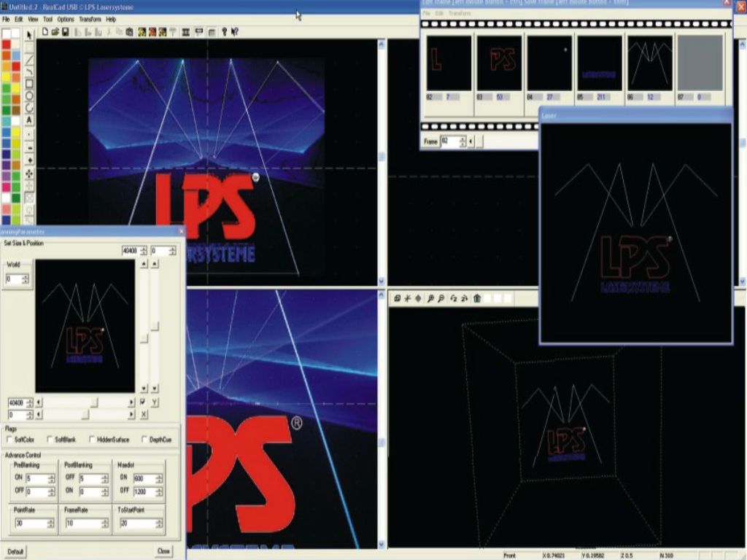Select the arrow pointer tool
The height and width of the screenshot is (560, 747).
tap(30, 34)
